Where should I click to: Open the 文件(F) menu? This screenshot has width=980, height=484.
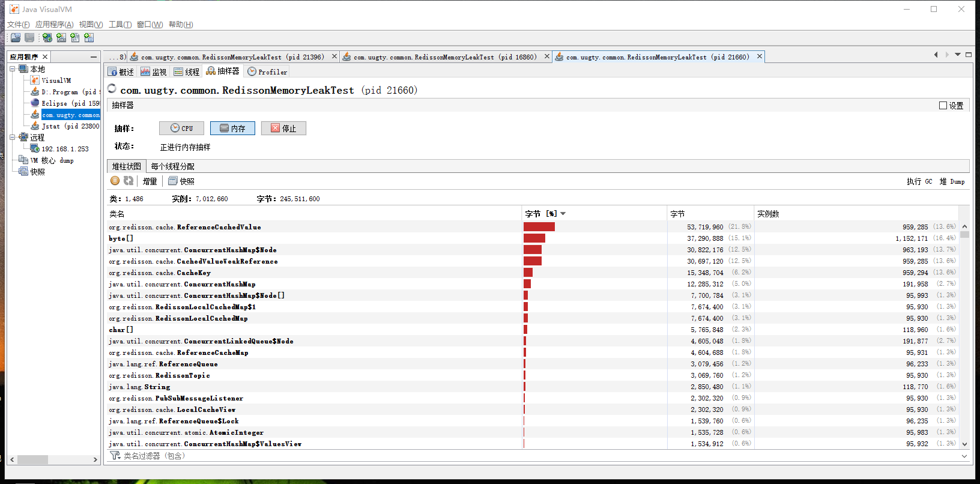[18, 25]
